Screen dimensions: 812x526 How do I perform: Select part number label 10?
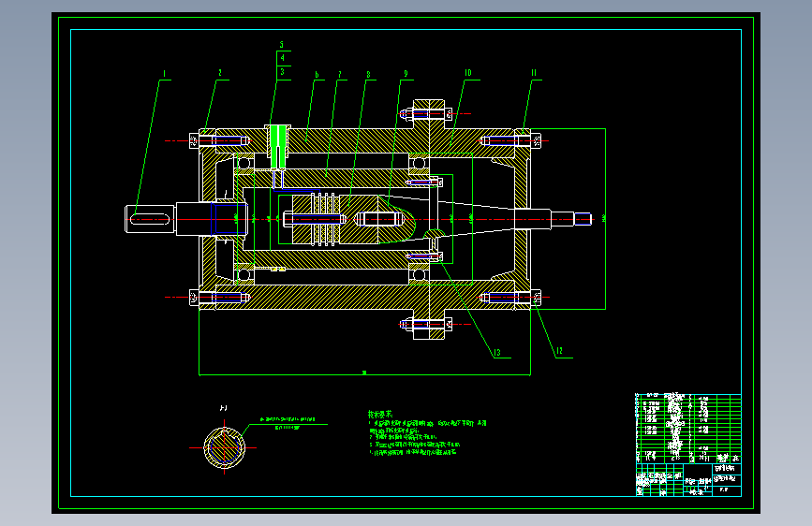coord(467,73)
